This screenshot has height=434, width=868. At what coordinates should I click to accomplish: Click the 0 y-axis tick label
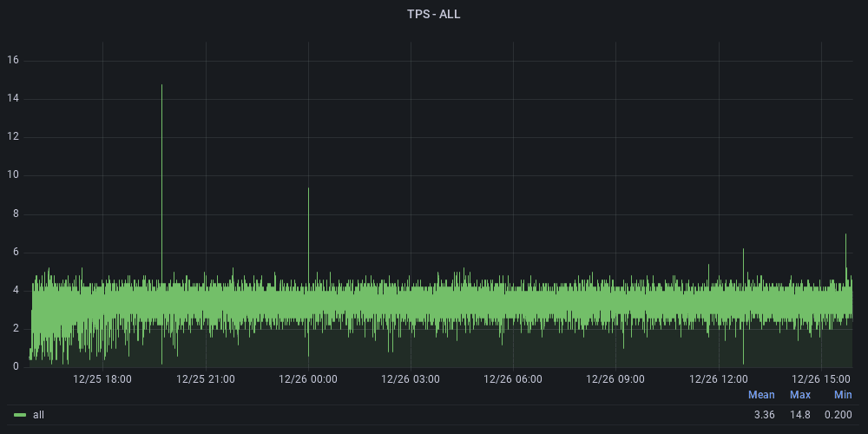point(16,366)
